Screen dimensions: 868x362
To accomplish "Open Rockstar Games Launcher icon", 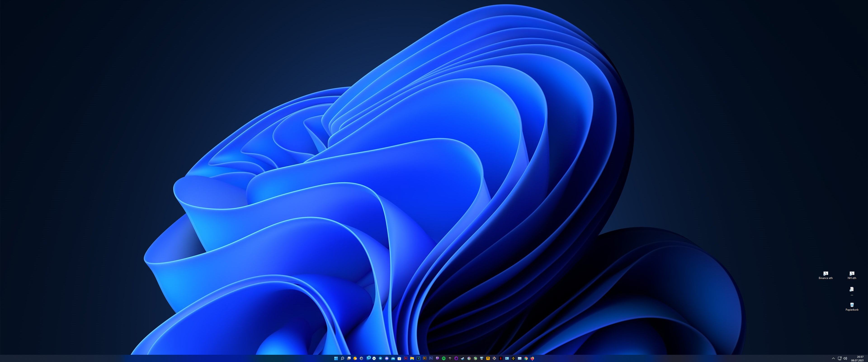I will click(488, 358).
